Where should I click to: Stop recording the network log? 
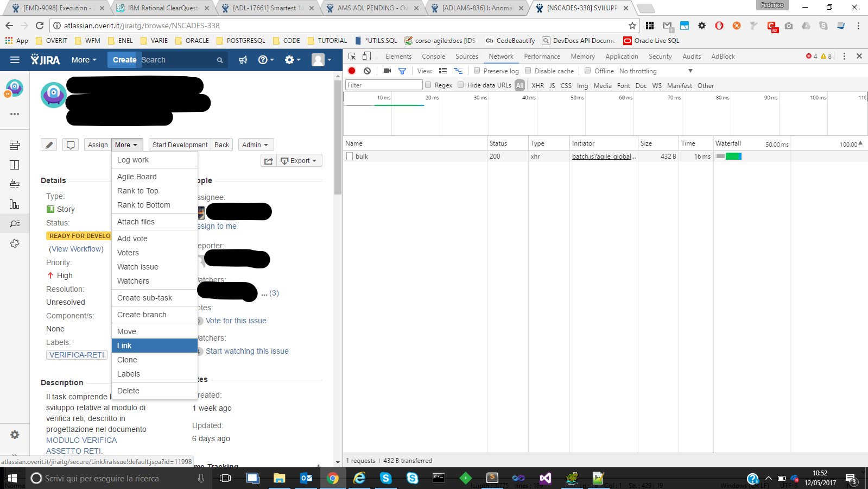[x=352, y=71]
